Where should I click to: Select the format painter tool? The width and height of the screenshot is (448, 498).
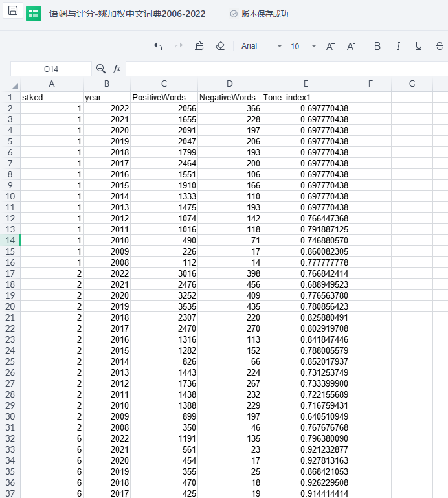click(x=199, y=46)
